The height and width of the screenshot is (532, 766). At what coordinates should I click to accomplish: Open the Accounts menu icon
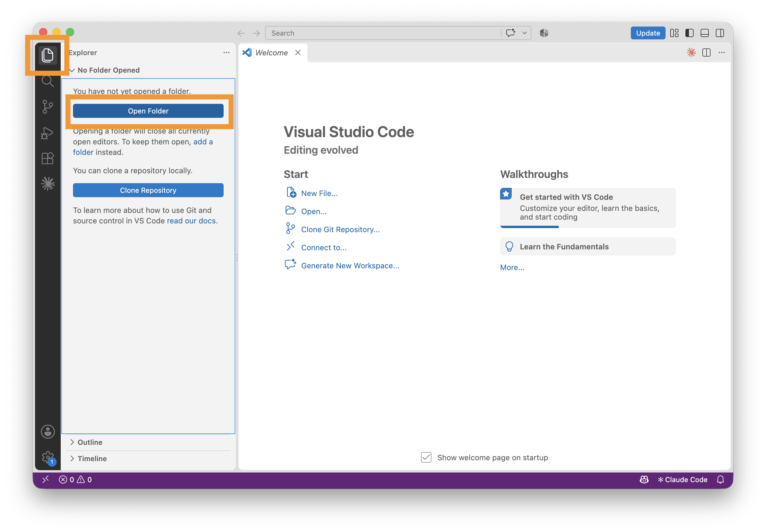tap(48, 431)
